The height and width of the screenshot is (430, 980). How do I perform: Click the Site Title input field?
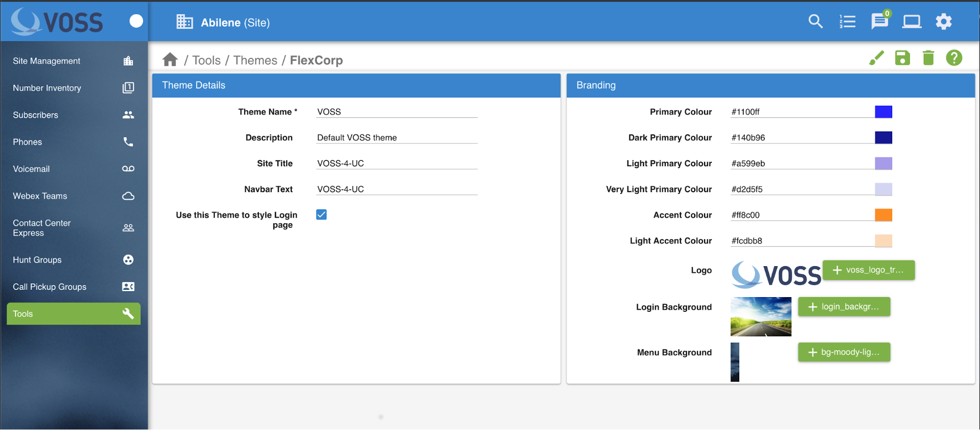click(x=397, y=163)
